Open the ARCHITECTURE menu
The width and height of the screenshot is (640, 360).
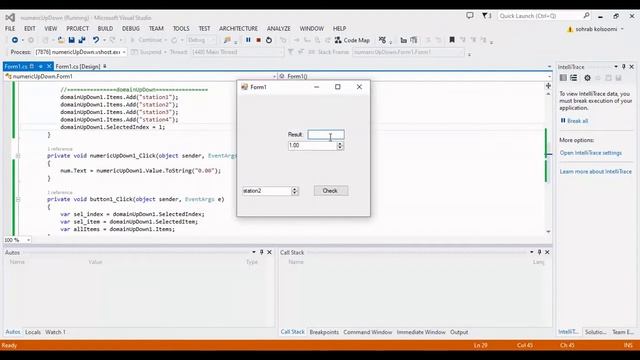tap(238, 29)
